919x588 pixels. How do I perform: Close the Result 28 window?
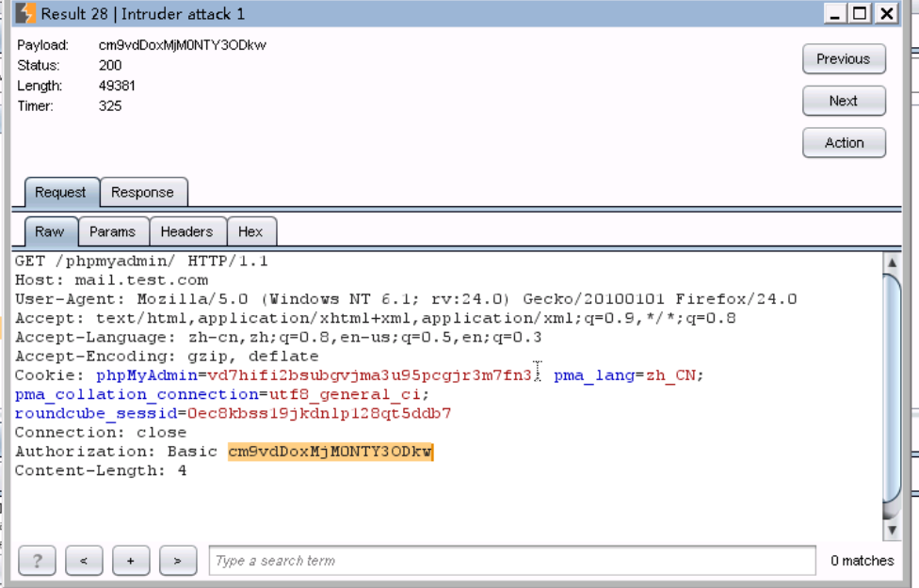coord(887,13)
